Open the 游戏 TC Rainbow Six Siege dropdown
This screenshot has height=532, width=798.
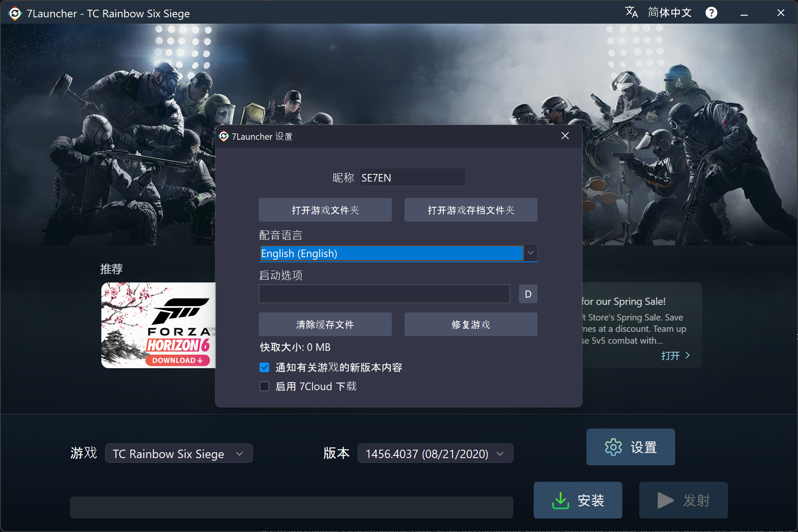pos(179,453)
